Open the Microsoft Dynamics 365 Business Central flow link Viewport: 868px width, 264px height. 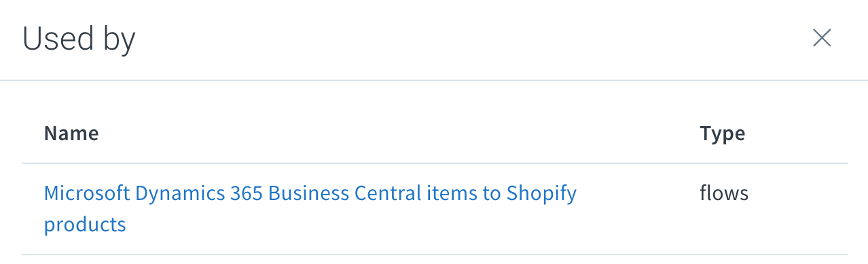310,208
